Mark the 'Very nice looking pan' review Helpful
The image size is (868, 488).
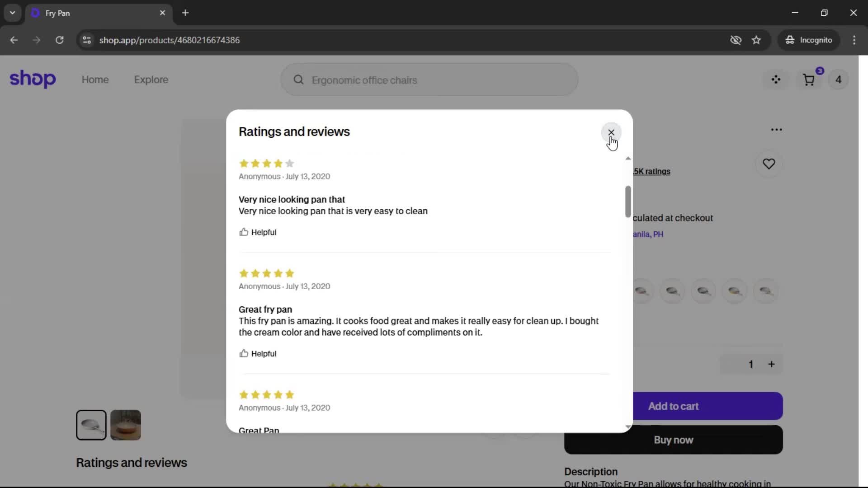pos(258,232)
